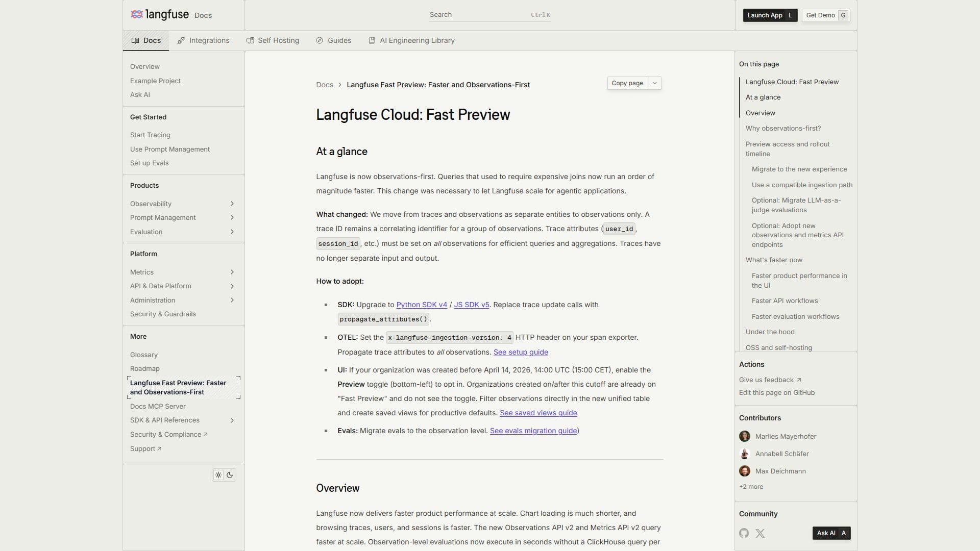This screenshot has height=551, width=980.
Task: Open Security & Guardrails sidebar item
Action: point(163,314)
